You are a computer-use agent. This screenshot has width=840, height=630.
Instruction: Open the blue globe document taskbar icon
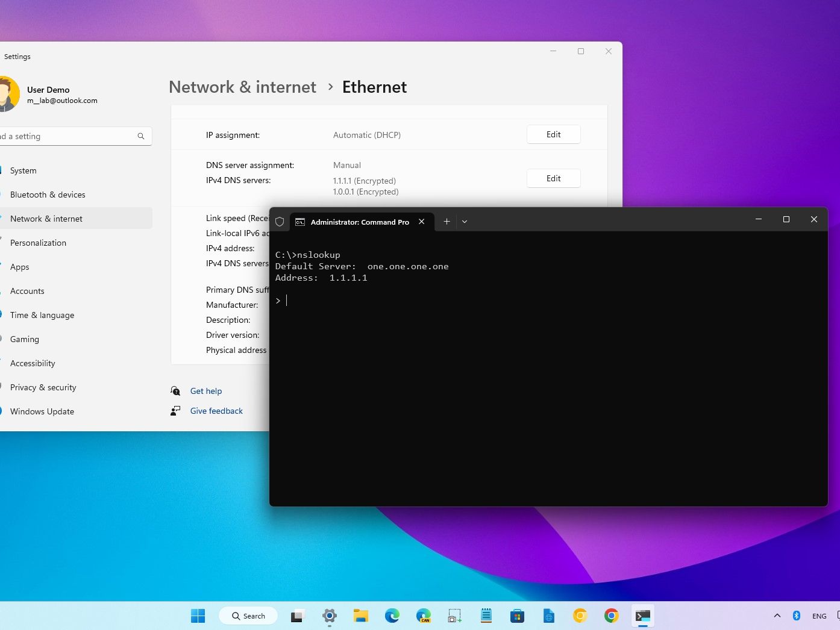tap(548, 616)
